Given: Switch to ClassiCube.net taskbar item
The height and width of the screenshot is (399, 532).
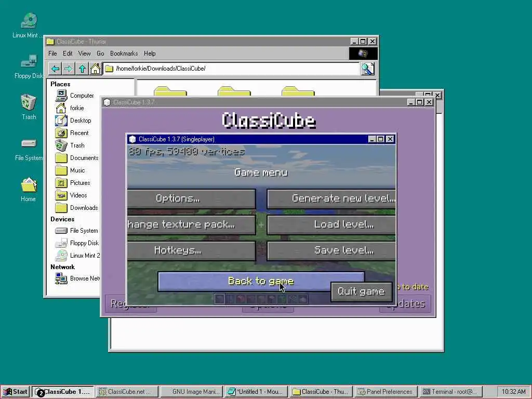Looking at the screenshot, I should click(127, 392).
